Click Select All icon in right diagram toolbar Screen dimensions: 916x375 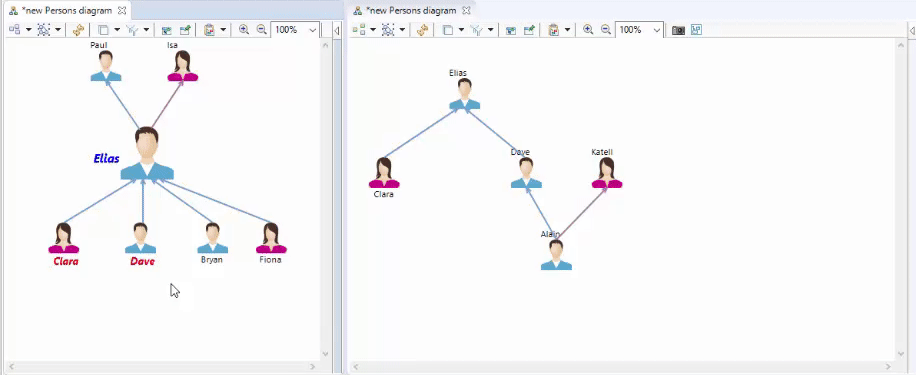388,30
